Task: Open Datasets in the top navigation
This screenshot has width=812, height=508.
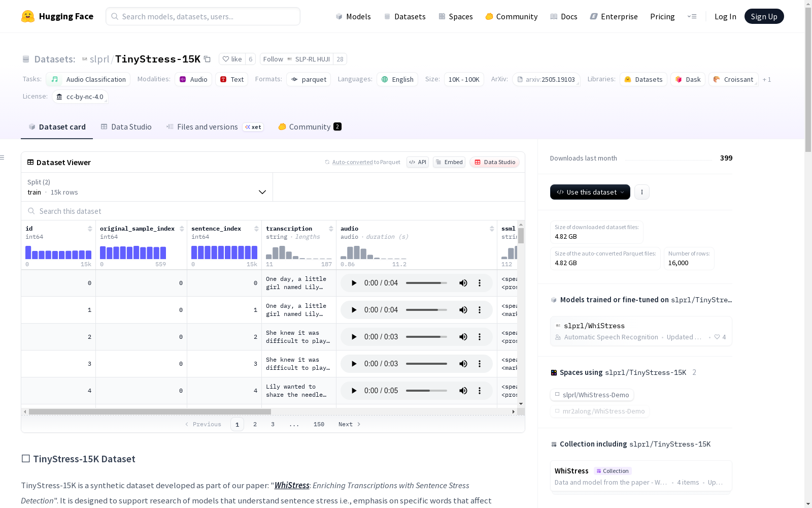Action: (404, 16)
